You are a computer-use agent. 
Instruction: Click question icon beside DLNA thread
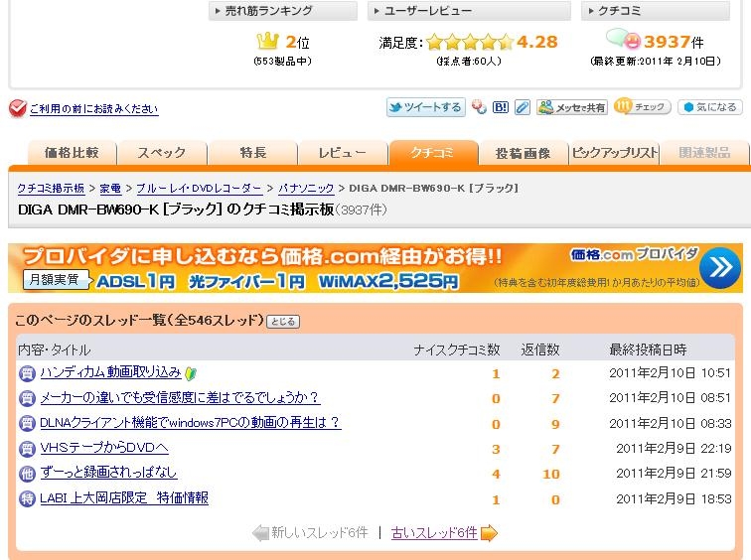27,423
